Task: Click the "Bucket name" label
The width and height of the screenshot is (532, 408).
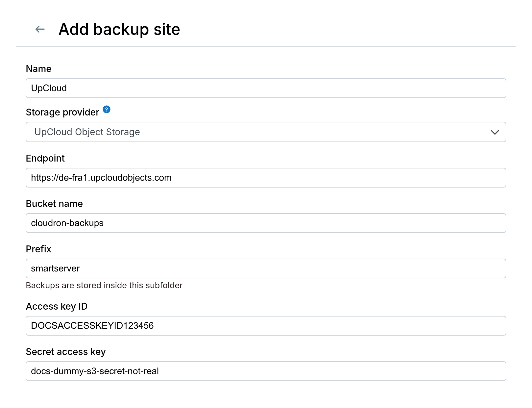Action: (54, 204)
